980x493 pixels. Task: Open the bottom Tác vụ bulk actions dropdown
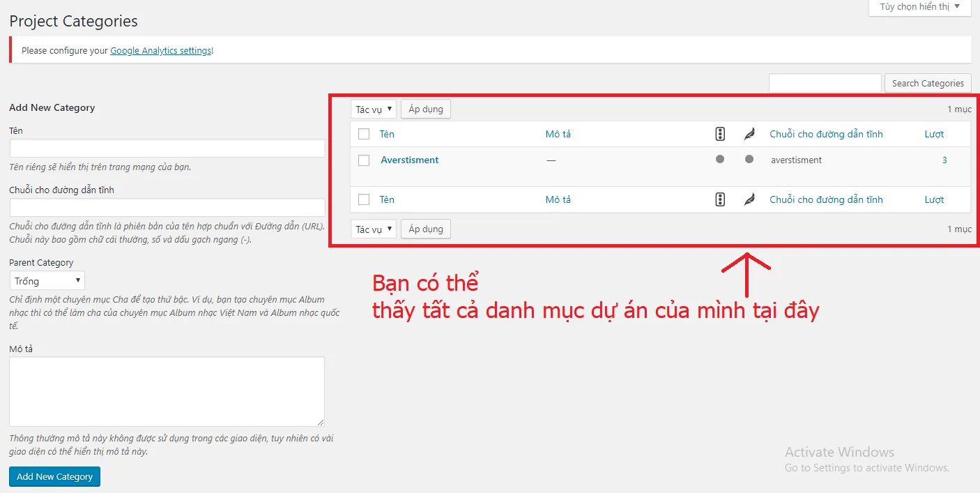(x=374, y=229)
